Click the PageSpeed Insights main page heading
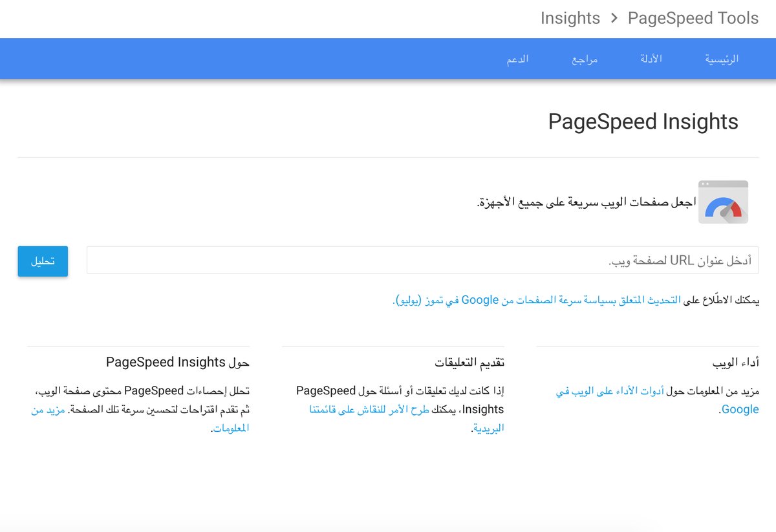The width and height of the screenshot is (776, 532). point(643,122)
